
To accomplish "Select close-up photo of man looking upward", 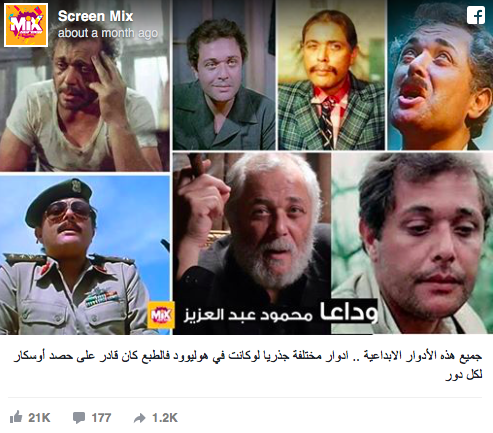I will pos(440,75).
